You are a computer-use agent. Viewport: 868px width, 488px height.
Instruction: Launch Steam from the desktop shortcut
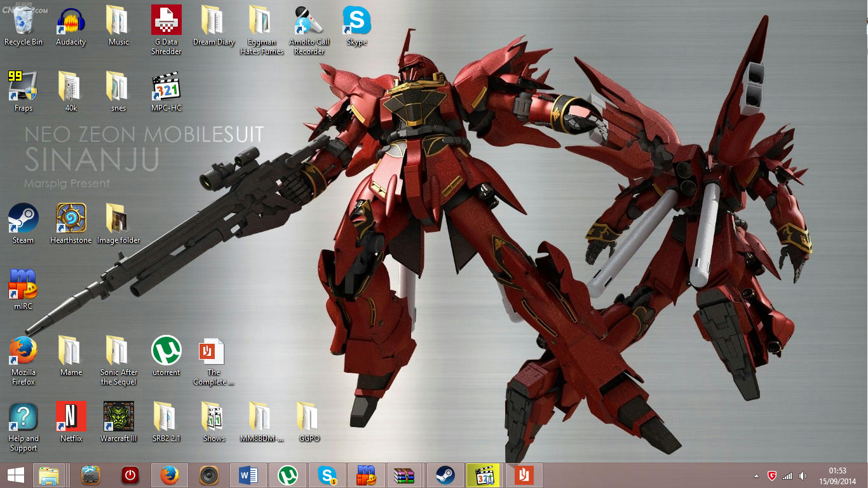[x=24, y=224]
